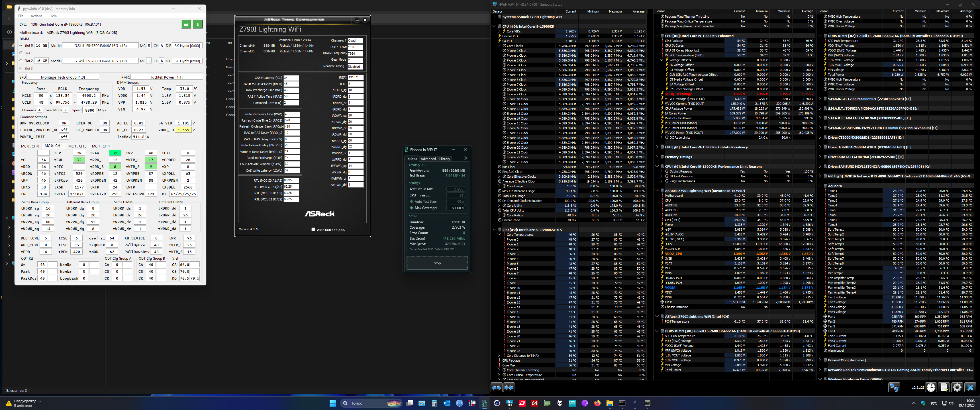
Task: Collapse the Aquaero sensor group
Action: [x=820, y=186]
